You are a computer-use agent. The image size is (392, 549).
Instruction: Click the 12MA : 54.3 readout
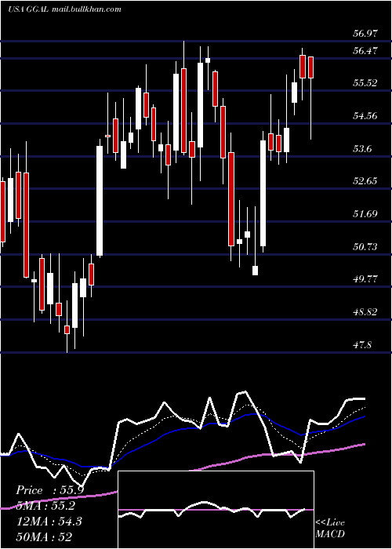point(49,521)
